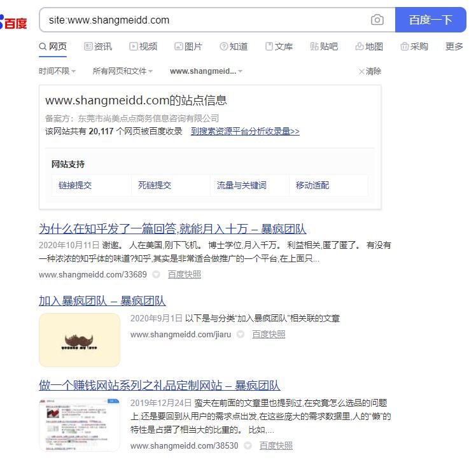Select the 网页 tab
Viewport: 476px width, 462px height.
[x=53, y=46]
